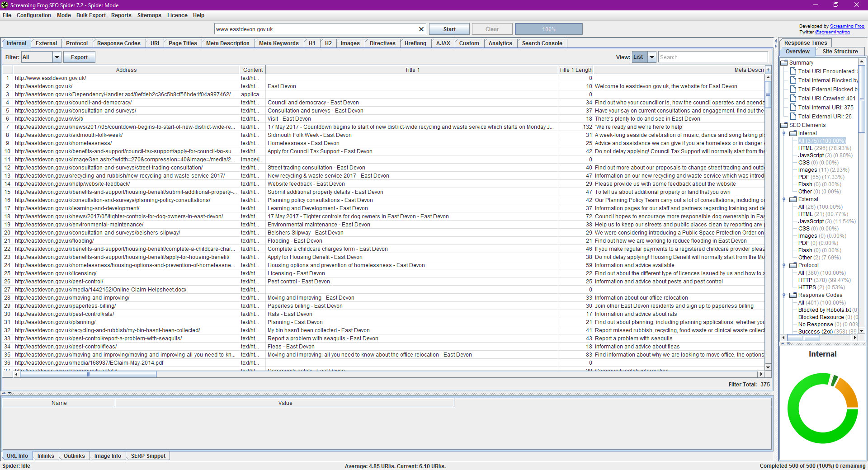
Task: Select PDF (65) under Internal in tree
Action: [821, 177]
